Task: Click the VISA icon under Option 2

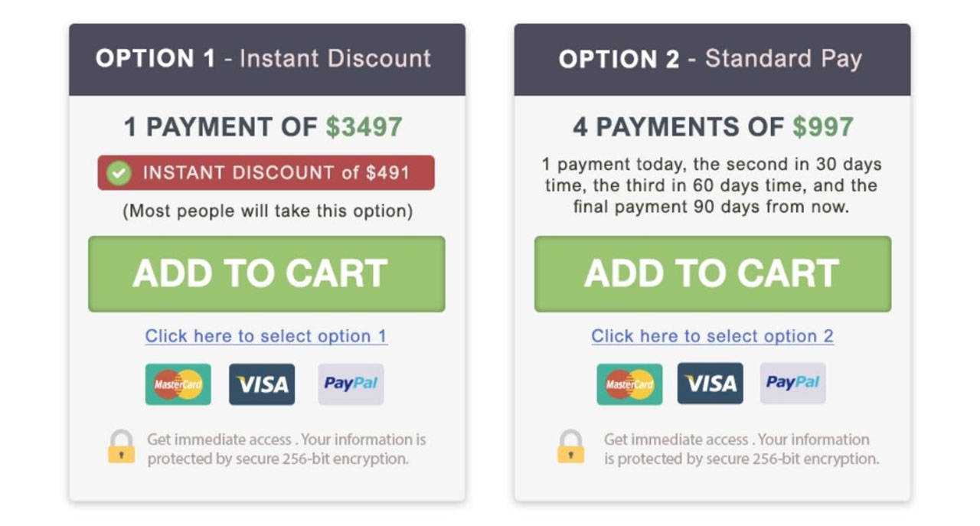Action: (x=710, y=384)
